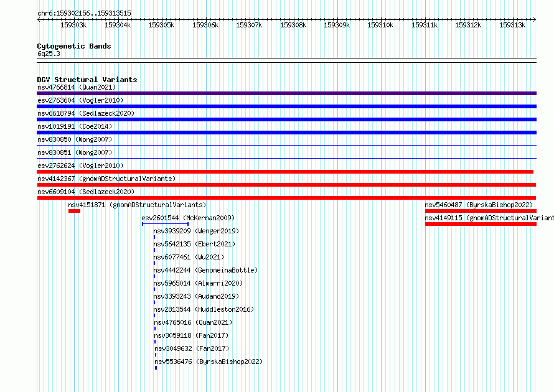Click the Cytogenetic Bands track title

74,46
